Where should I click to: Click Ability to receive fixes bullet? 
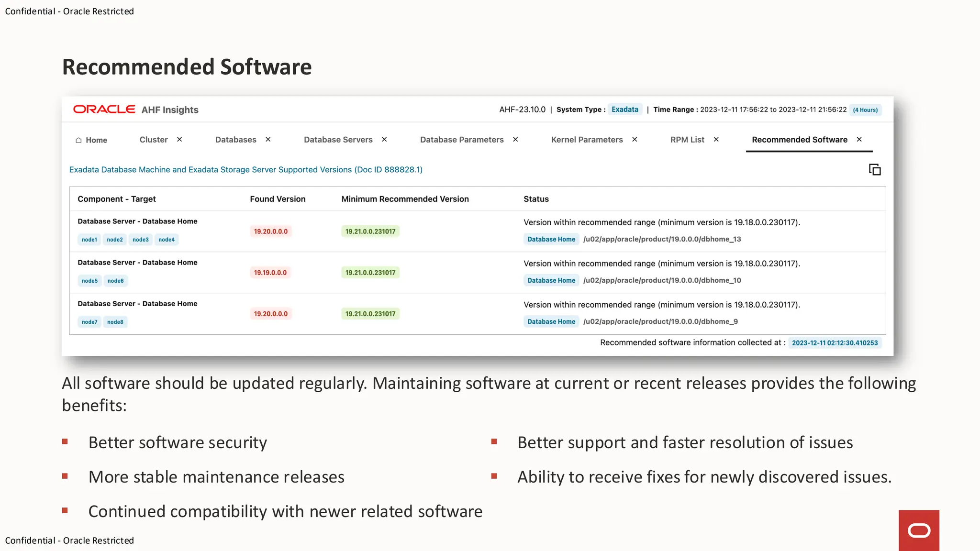[x=704, y=477]
